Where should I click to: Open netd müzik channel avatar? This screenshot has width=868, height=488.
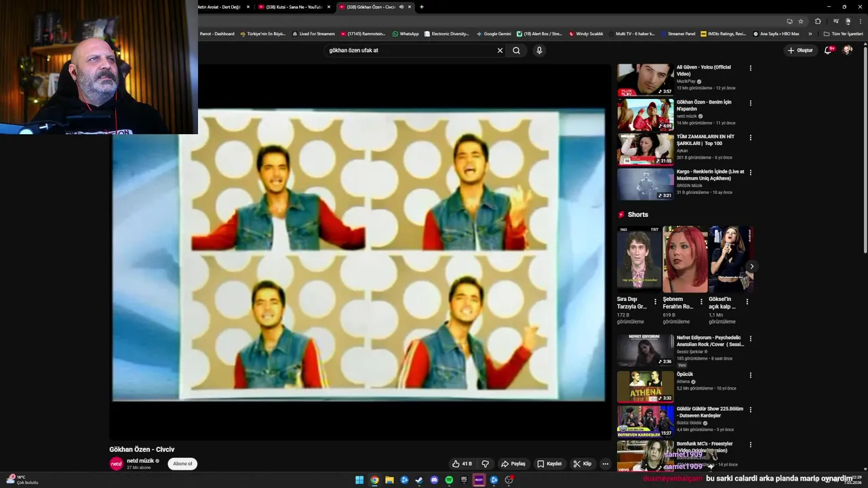(x=116, y=464)
